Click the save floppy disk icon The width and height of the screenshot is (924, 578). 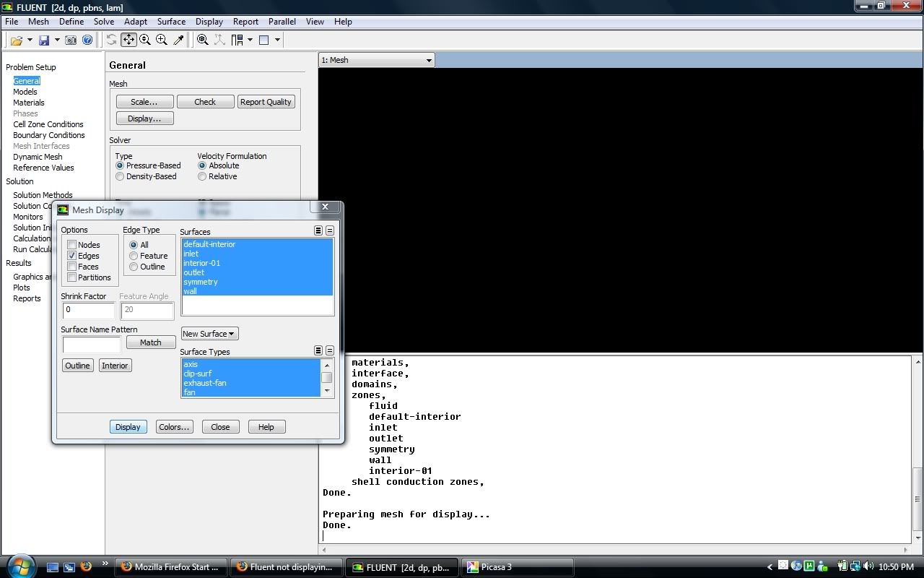pyautogui.click(x=44, y=40)
